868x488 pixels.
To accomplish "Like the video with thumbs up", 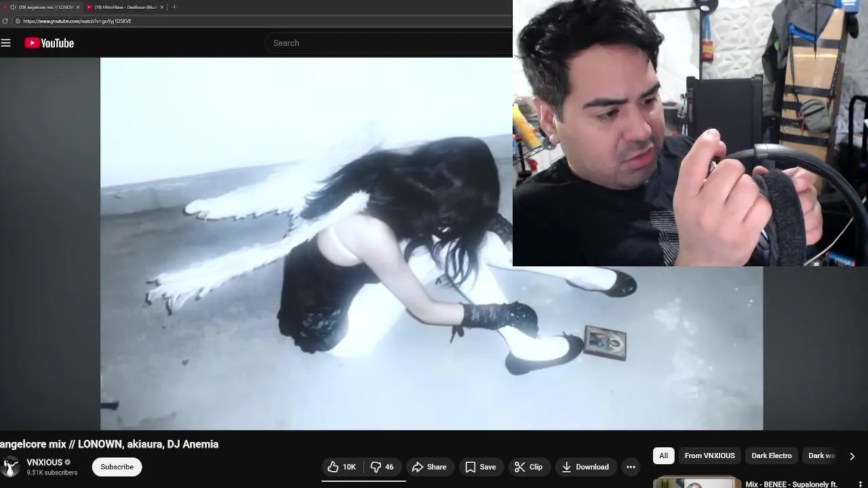I will (x=342, y=467).
